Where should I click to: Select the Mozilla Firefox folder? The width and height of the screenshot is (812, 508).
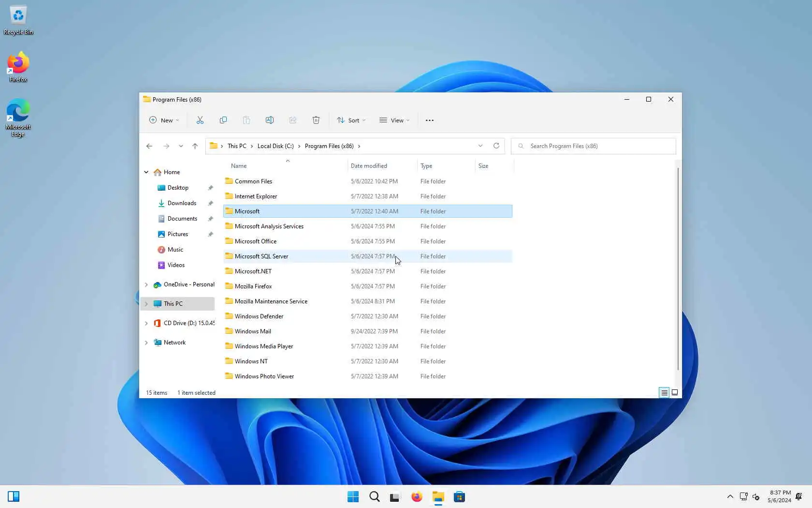pyautogui.click(x=368, y=286)
